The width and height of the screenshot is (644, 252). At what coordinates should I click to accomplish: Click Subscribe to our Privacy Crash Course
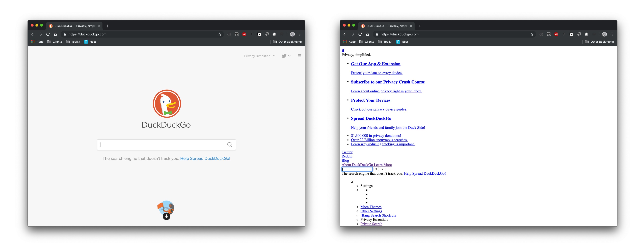(x=388, y=82)
